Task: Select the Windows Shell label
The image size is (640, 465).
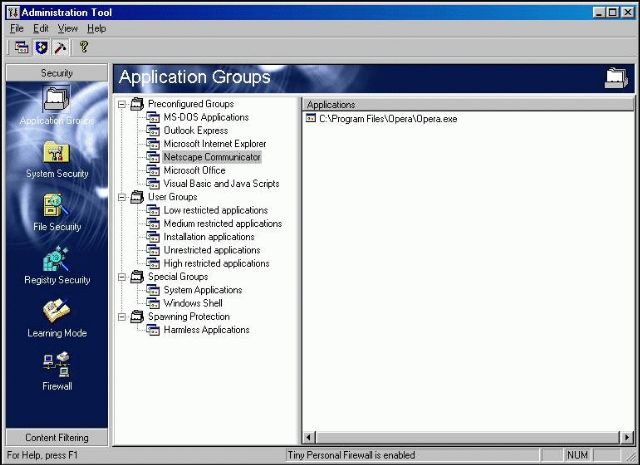Action: (193, 303)
